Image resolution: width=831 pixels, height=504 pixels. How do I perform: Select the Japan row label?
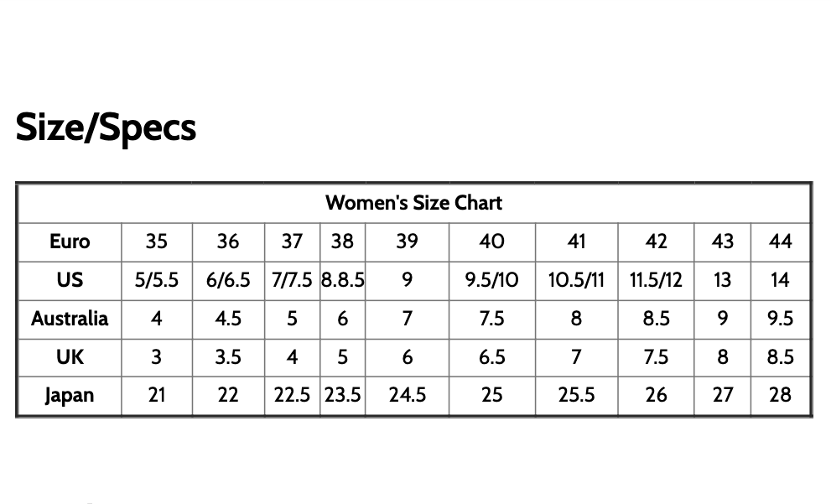(70, 395)
